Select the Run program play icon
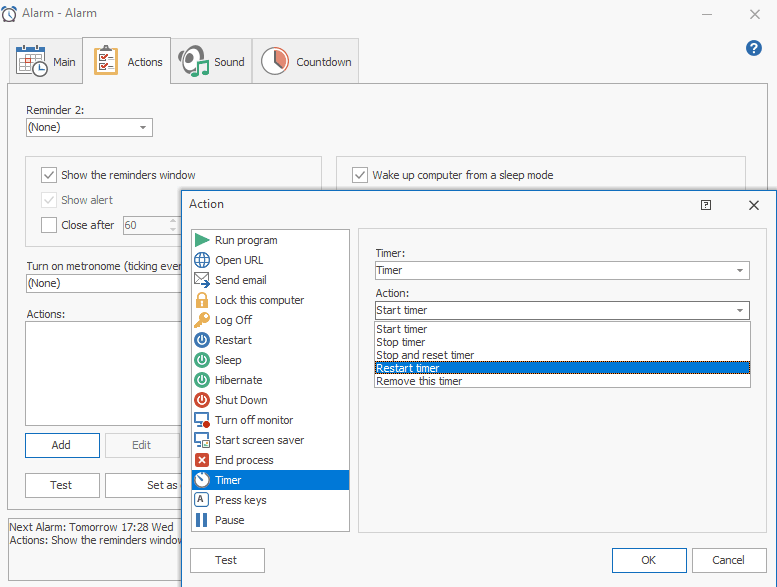This screenshot has width=777, height=587. coord(202,240)
